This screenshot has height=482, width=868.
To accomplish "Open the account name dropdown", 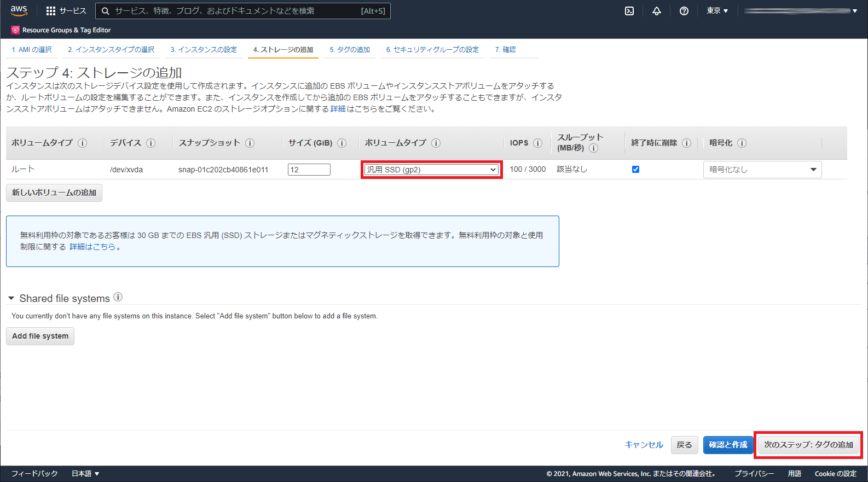I will click(x=800, y=11).
